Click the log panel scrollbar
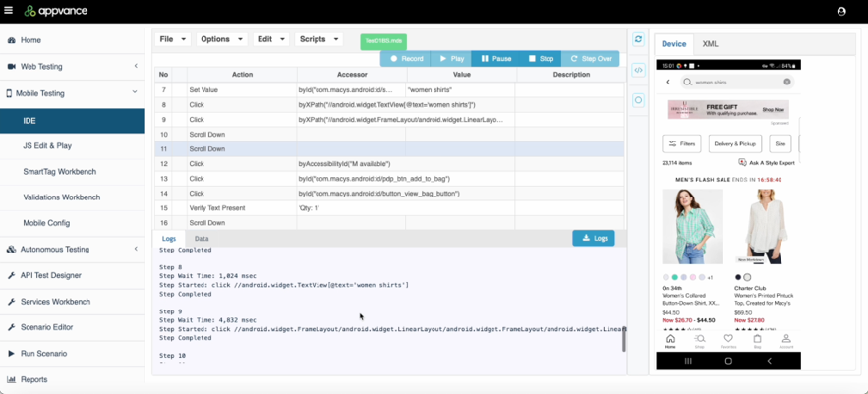This screenshot has width=868, height=394. pos(624,338)
